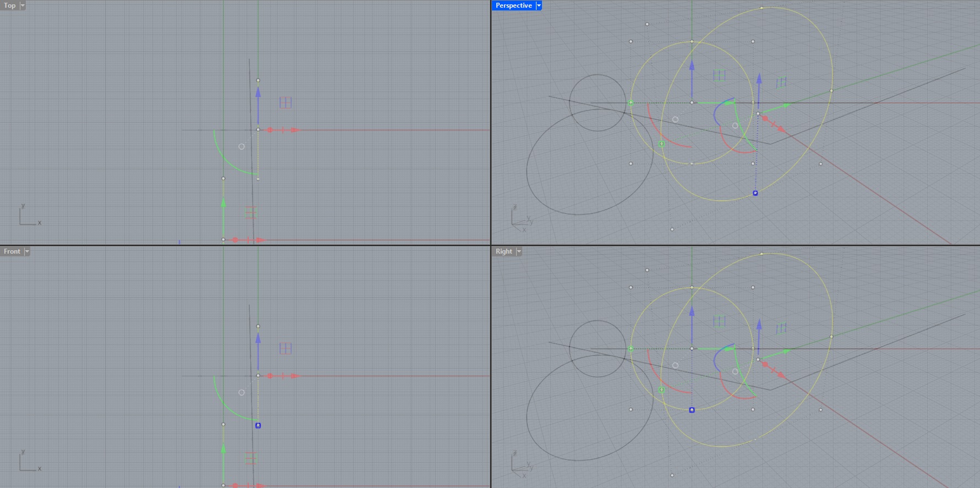Select topmost control point in Top view
The image size is (980, 488).
[x=258, y=80]
